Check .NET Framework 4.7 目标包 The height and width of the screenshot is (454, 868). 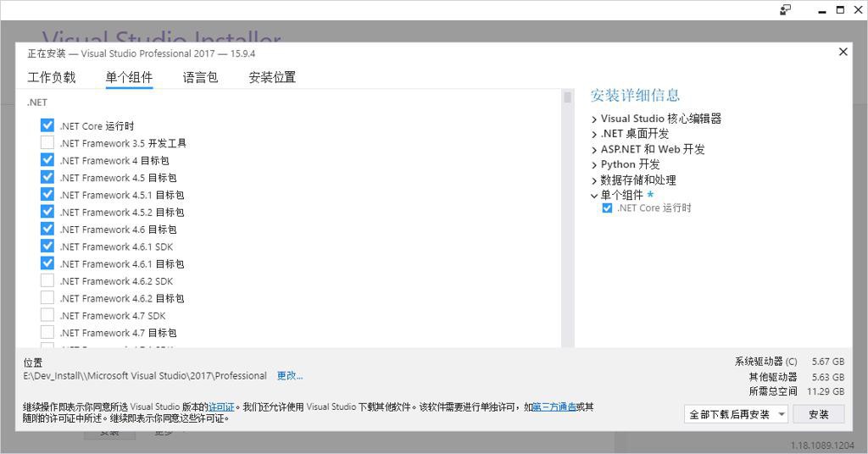point(47,332)
